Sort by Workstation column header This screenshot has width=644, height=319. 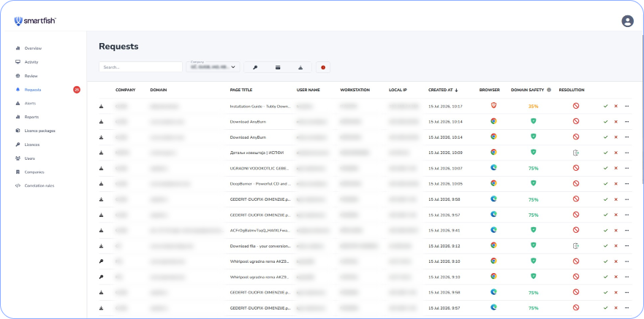355,90
